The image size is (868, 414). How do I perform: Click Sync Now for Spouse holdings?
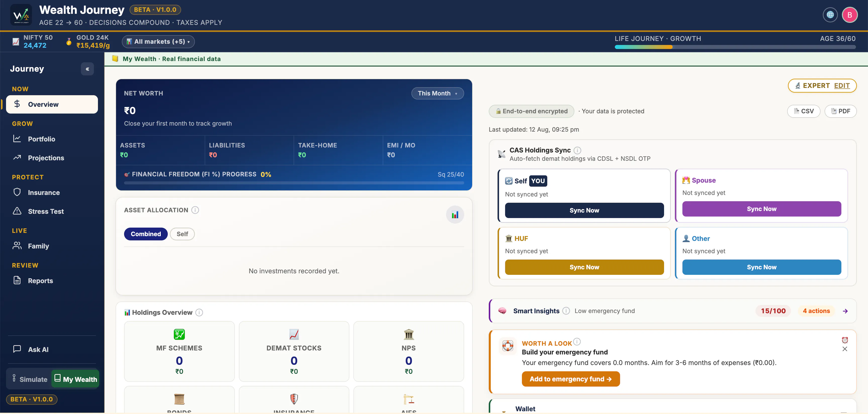pyautogui.click(x=762, y=209)
